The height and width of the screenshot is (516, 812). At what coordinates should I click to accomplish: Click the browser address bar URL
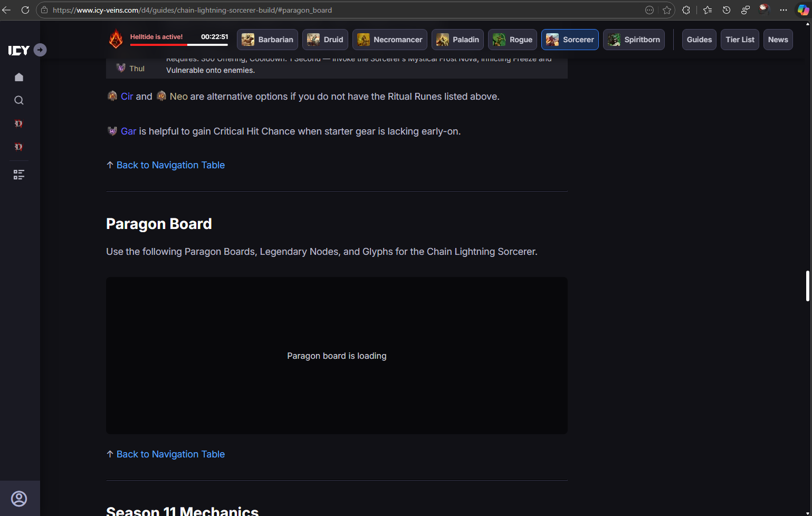click(x=192, y=10)
